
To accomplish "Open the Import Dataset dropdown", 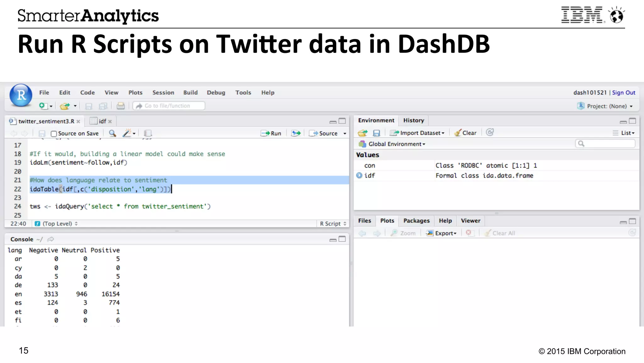I will pos(417,133).
